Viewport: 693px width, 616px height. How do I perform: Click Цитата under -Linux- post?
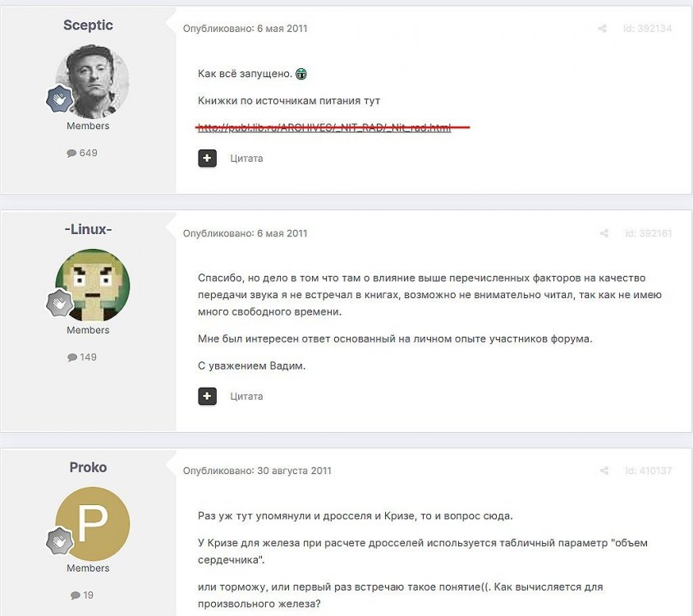(246, 396)
